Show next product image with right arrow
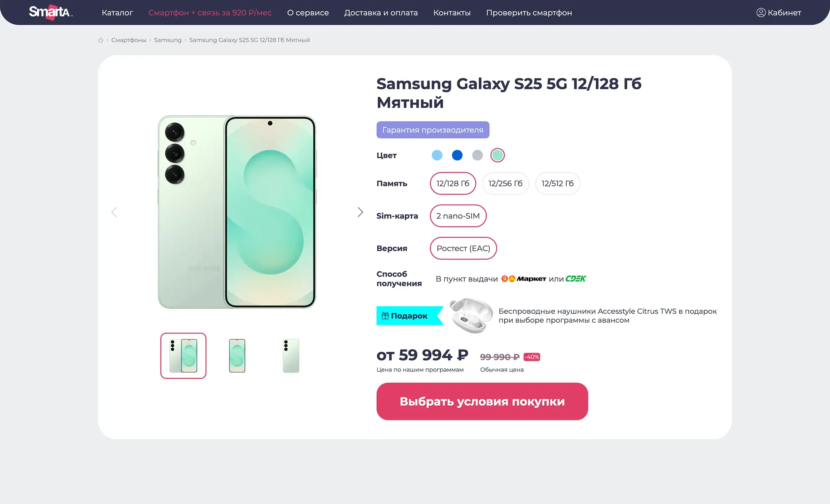 [x=360, y=212]
